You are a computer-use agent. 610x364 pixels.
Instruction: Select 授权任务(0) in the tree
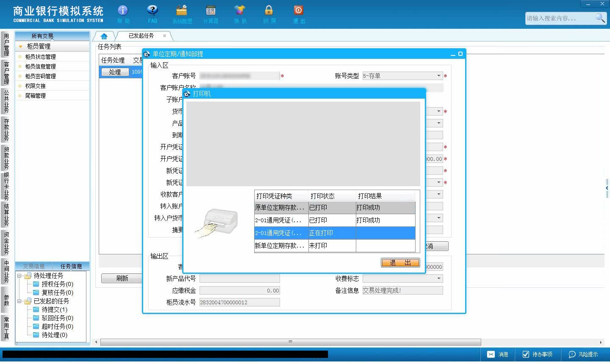point(57,284)
